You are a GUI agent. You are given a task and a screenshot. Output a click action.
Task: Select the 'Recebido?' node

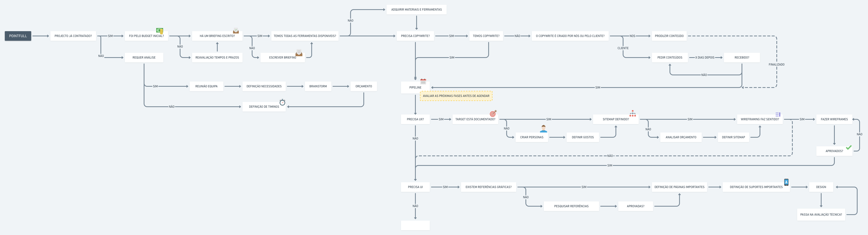742,58
